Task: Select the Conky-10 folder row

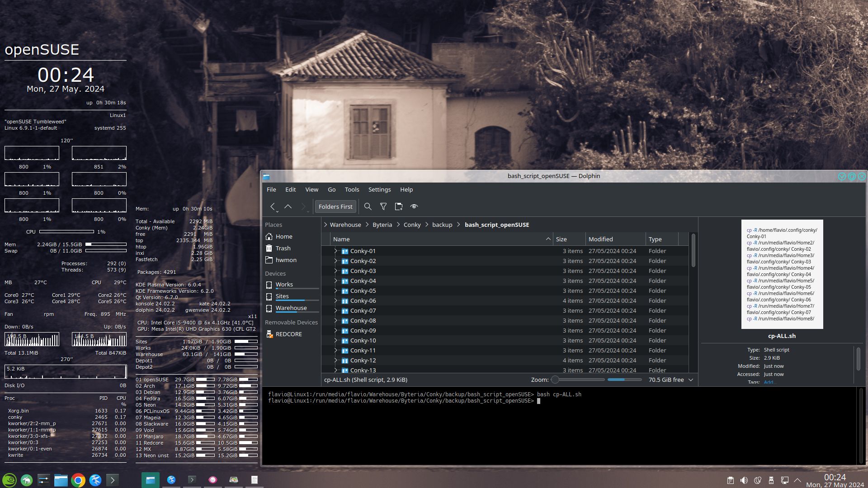Action: tap(505, 340)
